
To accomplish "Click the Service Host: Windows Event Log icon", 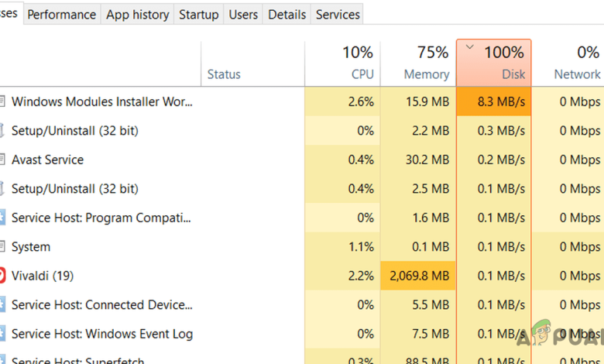I will tap(2, 334).
